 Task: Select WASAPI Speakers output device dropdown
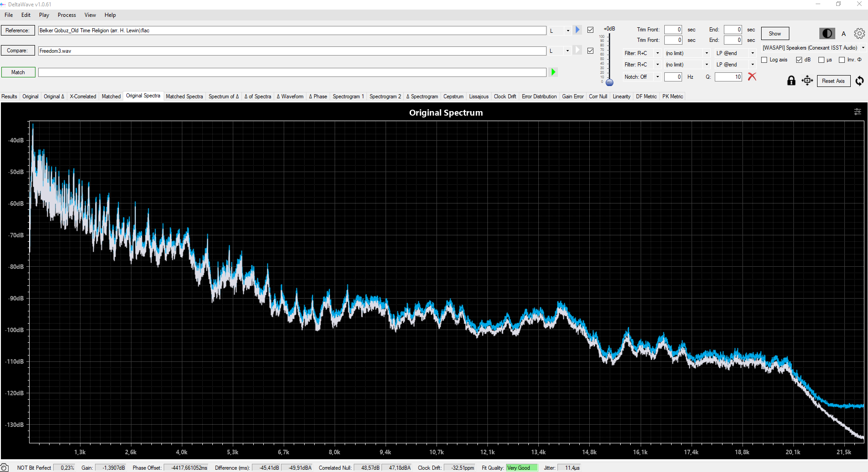(813, 48)
